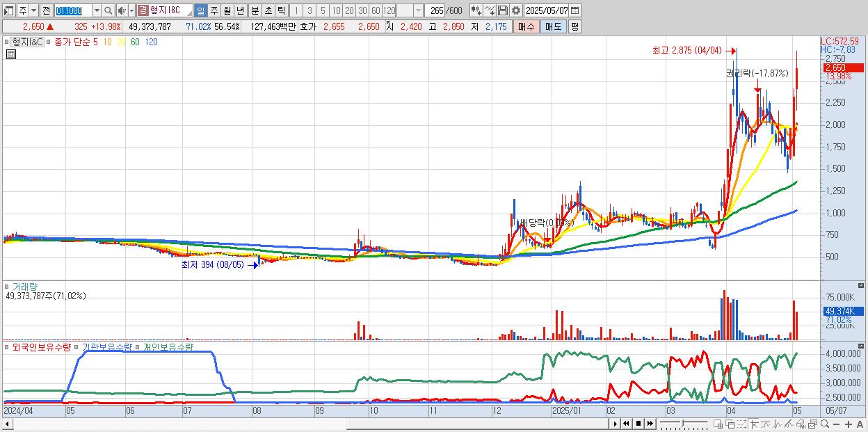868x432 pixels.
Task: Click the 평 button
Action: point(574,26)
